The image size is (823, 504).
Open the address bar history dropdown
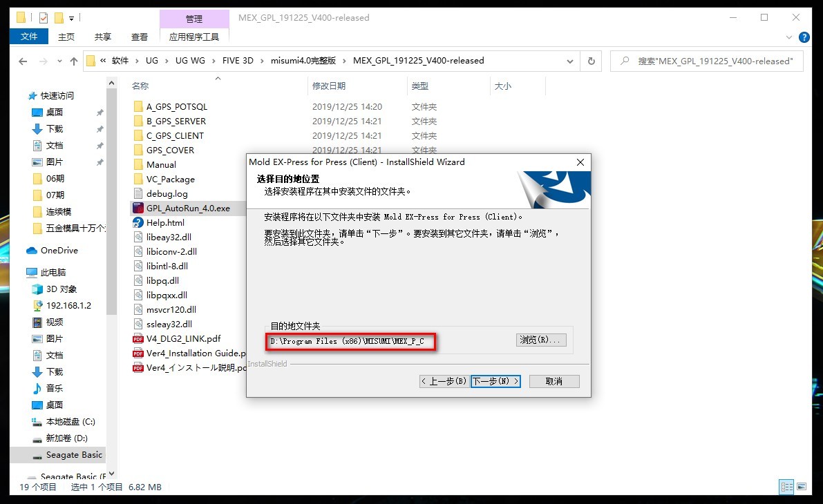(569, 61)
